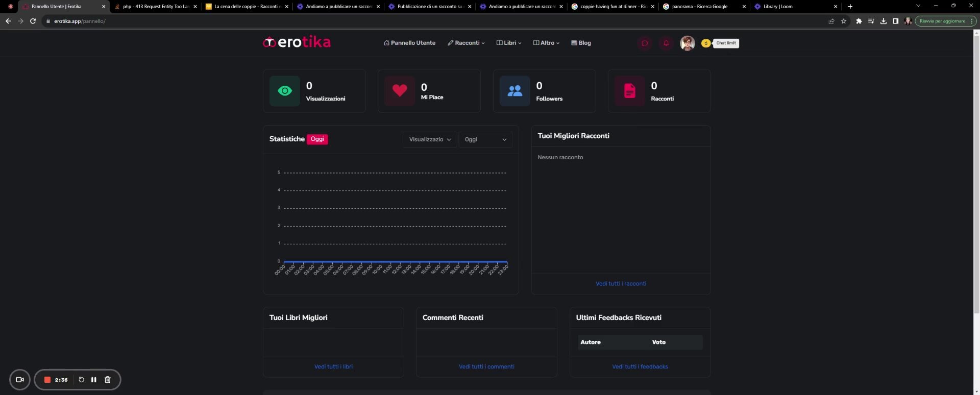Click Vedi tutti i racconti link

click(621, 284)
